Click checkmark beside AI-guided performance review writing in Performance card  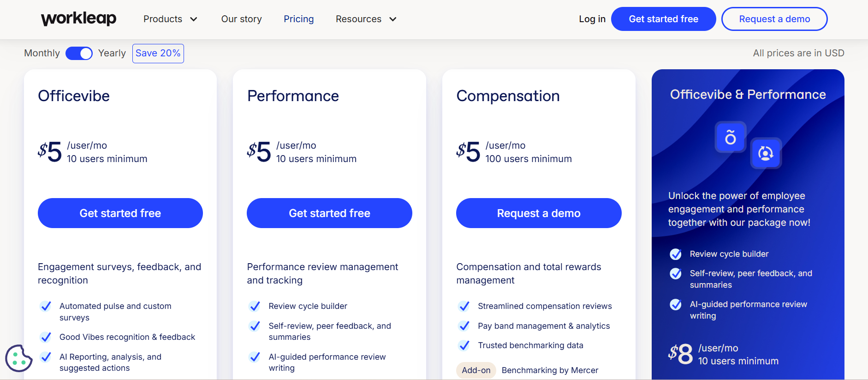point(255,357)
